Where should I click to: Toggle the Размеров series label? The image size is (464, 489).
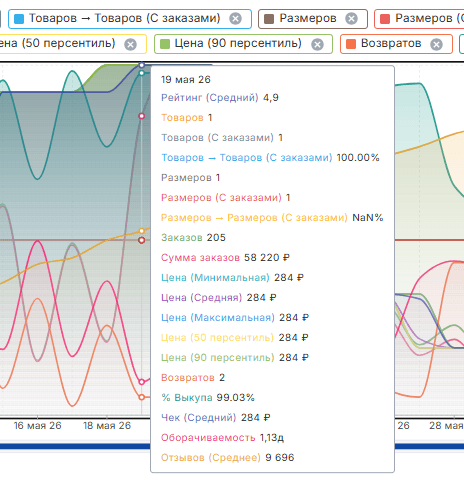pyautogui.click(x=308, y=18)
